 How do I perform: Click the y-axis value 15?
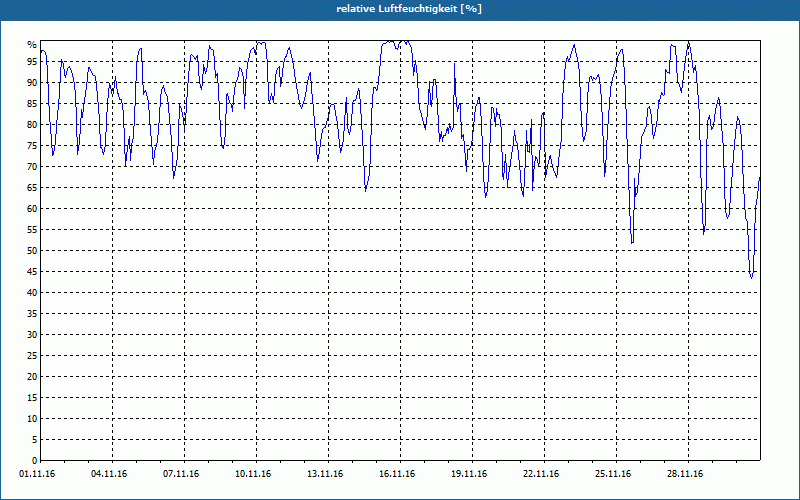pyautogui.click(x=32, y=397)
